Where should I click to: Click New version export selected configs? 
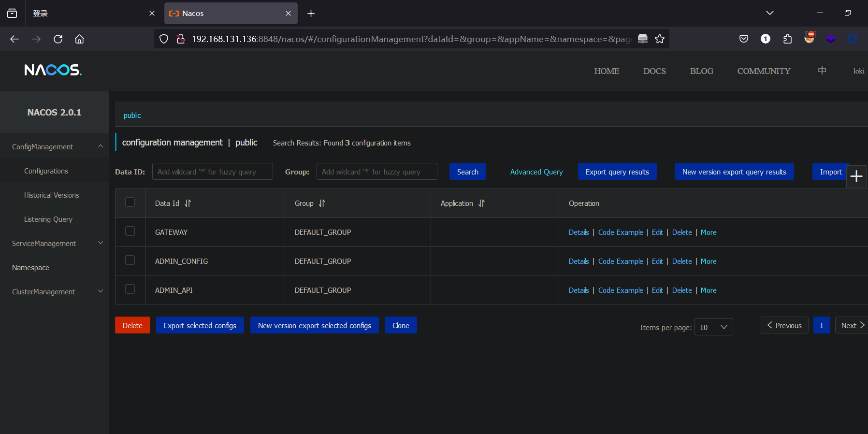pyautogui.click(x=315, y=325)
